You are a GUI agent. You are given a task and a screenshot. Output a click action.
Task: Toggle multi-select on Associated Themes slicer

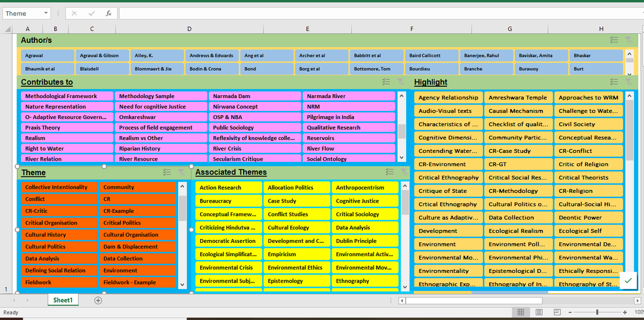pos(389,172)
